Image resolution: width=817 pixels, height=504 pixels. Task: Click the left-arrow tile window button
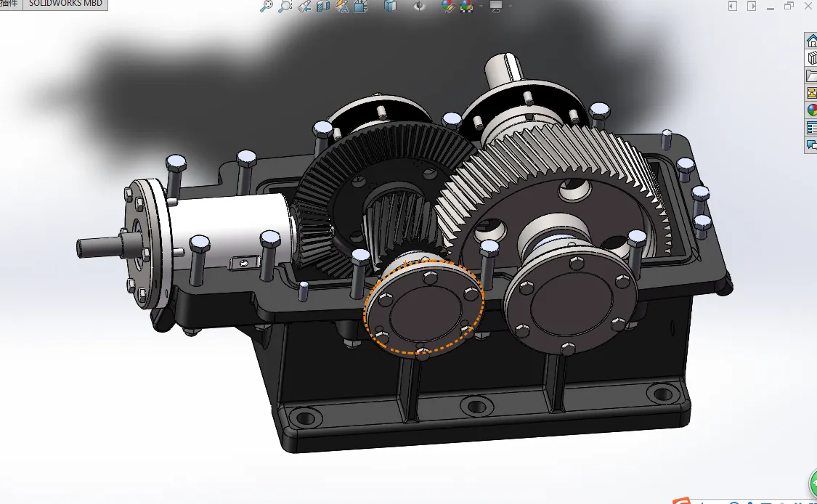pos(733,6)
